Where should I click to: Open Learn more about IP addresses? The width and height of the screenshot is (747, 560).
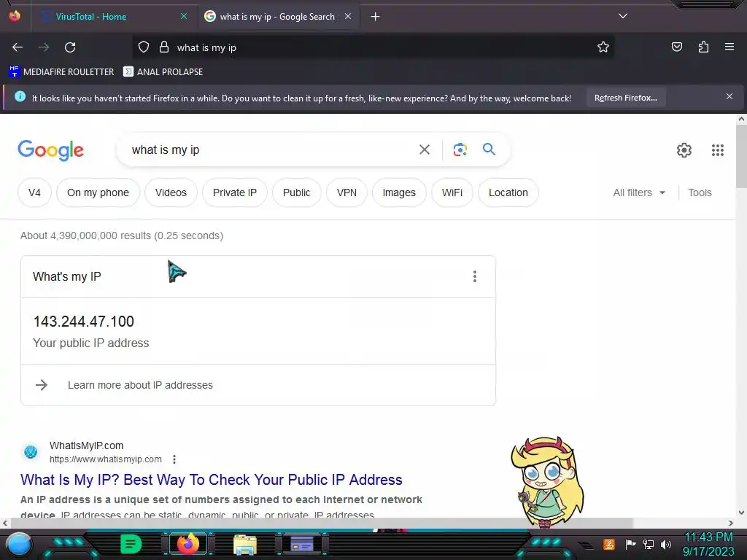coord(140,385)
